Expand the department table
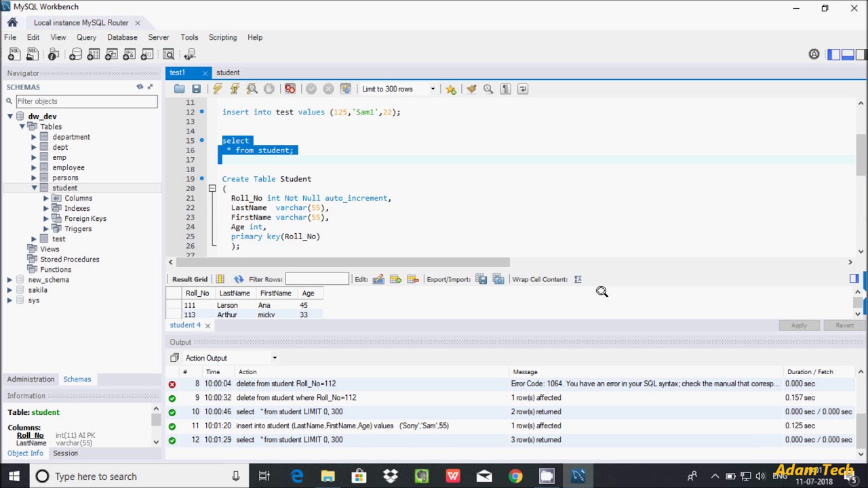The height and width of the screenshot is (488, 868). click(x=33, y=137)
